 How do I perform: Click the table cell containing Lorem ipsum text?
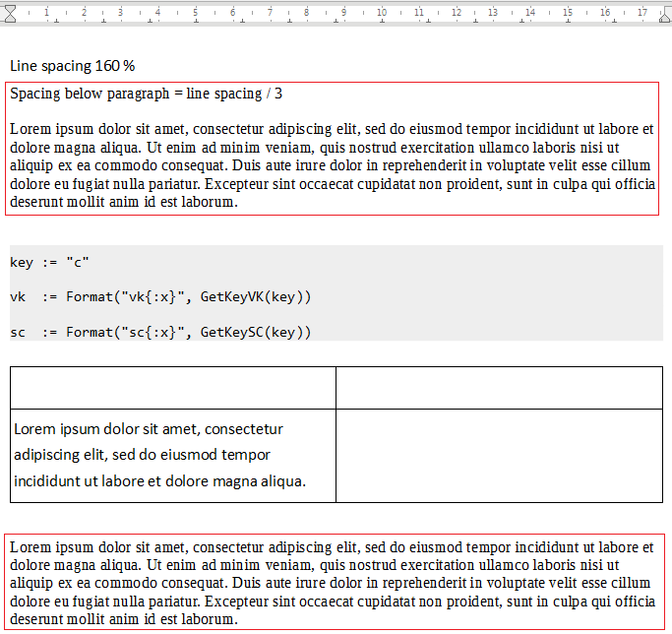pyautogui.click(x=173, y=456)
